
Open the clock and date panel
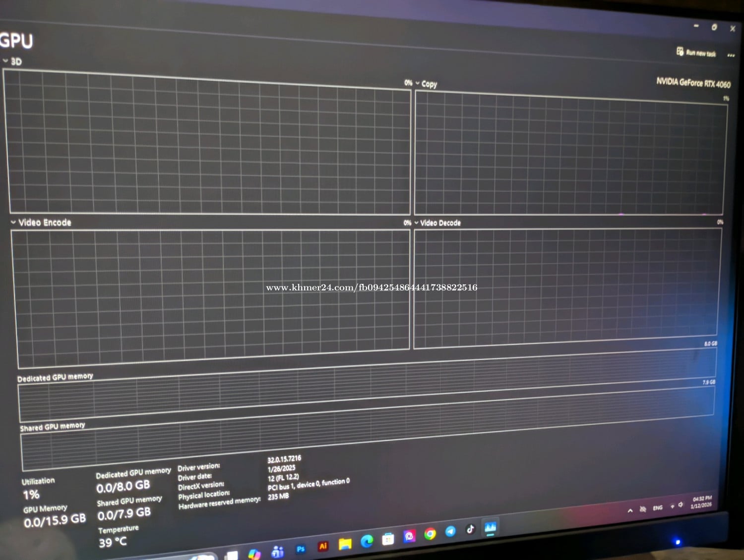click(x=701, y=502)
